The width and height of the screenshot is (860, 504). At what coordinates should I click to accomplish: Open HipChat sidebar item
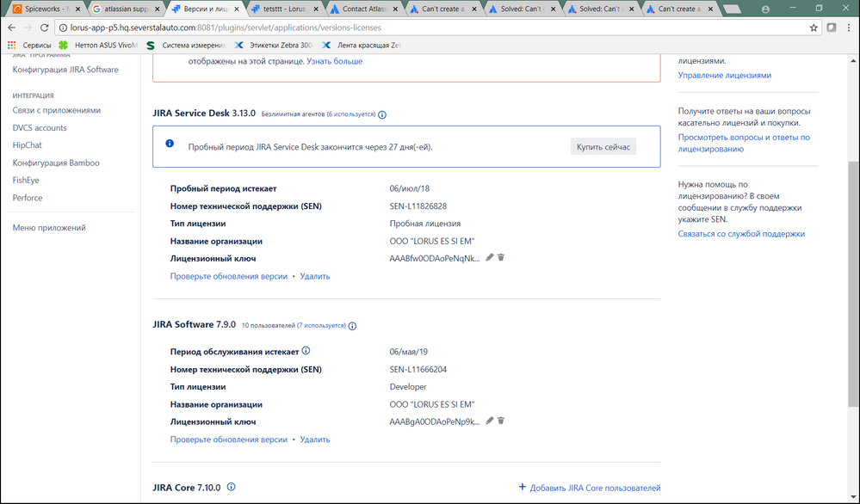pos(28,145)
